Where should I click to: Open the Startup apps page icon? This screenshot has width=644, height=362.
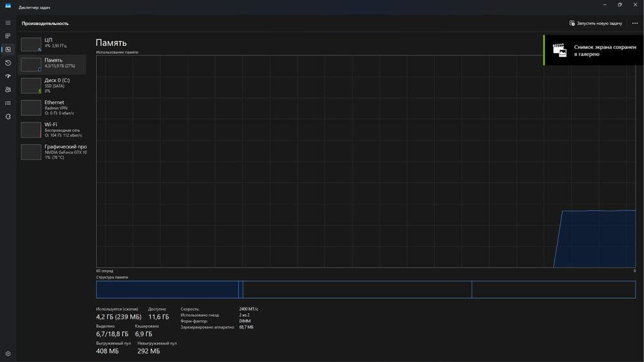coord(8,76)
